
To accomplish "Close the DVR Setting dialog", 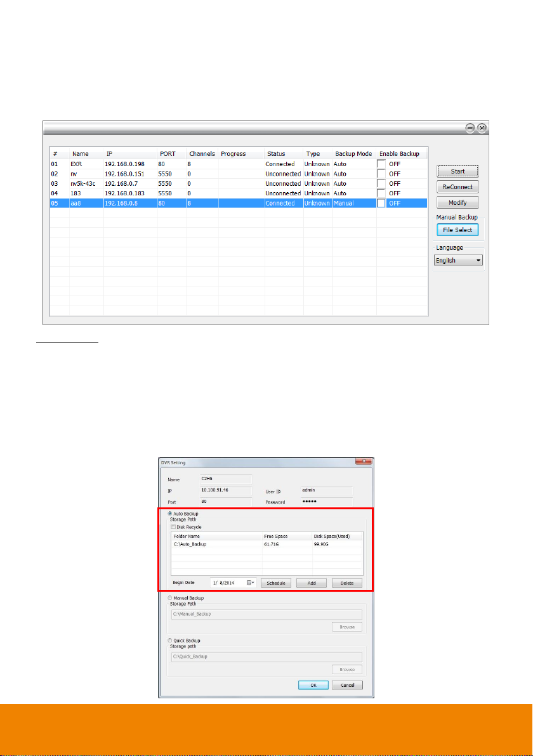I will 364,462.
